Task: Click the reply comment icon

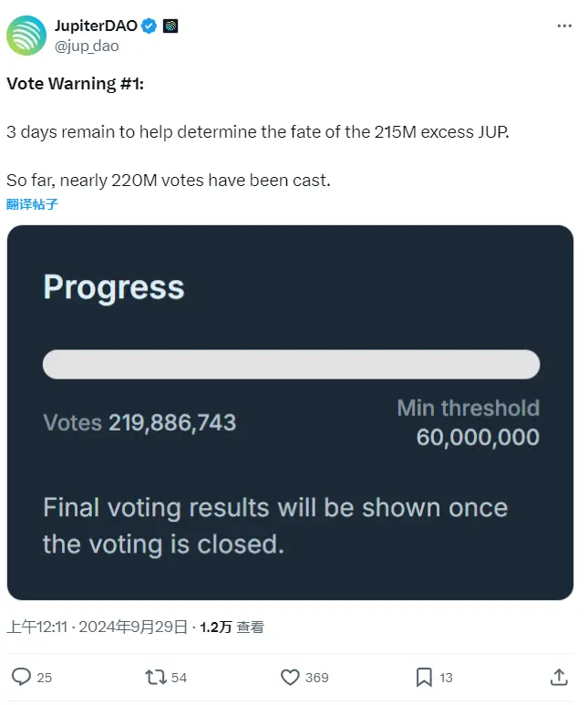Action: tap(21, 677)
